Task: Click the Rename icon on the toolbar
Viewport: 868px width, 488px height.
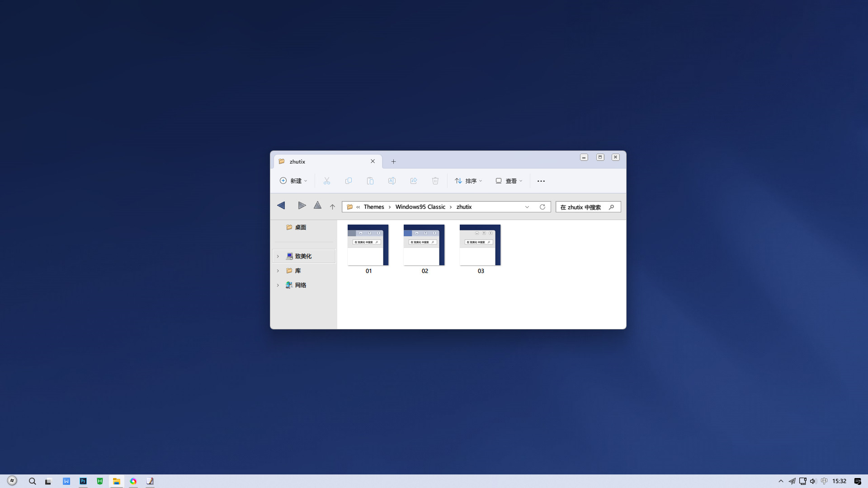Action: [392, 181]
